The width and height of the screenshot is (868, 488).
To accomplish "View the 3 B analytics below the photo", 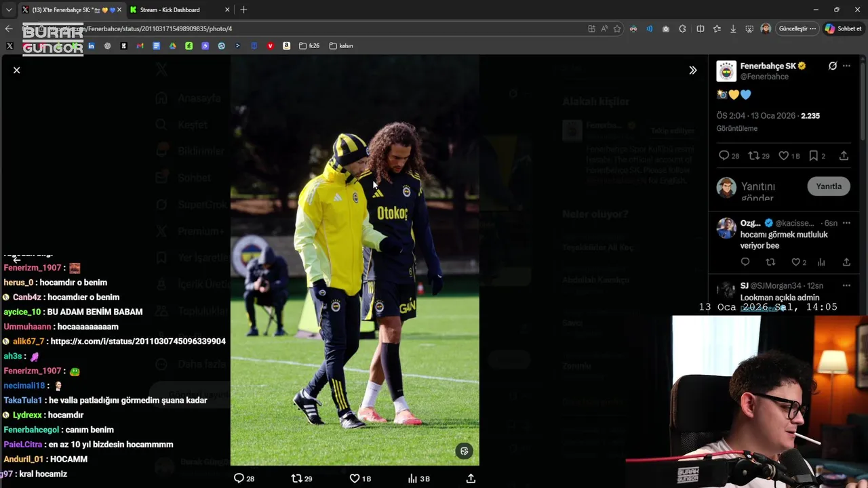I will (418, 479).
